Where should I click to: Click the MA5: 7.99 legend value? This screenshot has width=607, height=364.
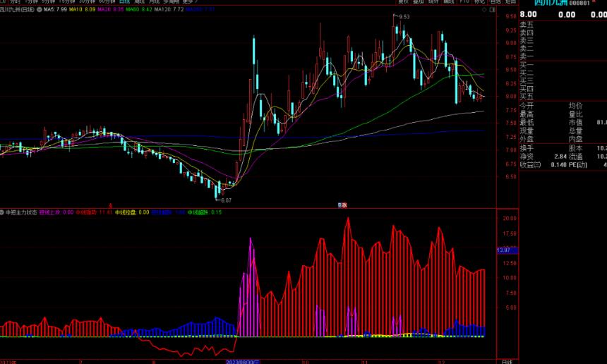pyautogui.click(x=55, y=9)
